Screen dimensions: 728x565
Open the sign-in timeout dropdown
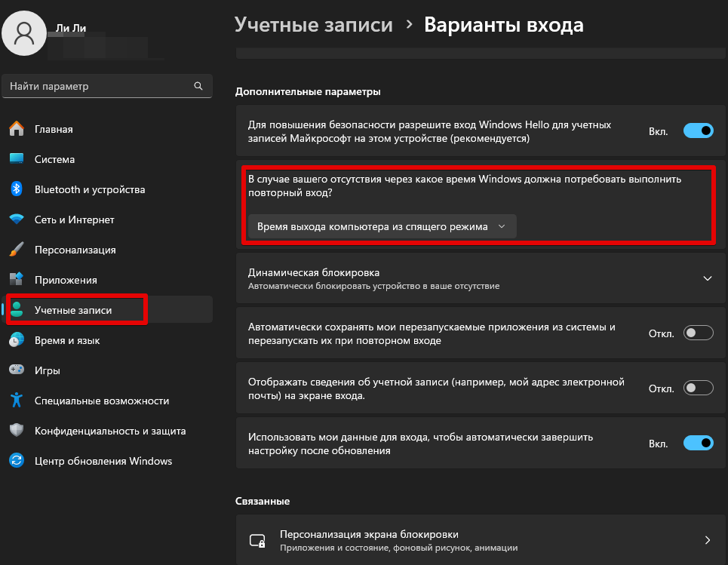coord(382,226)
